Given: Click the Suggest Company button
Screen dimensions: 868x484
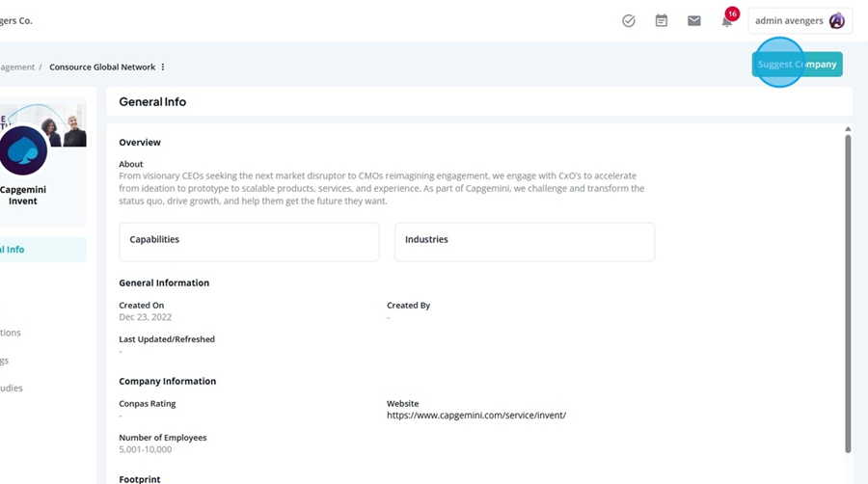Looking at the screenshot, I should click(798, 65).
